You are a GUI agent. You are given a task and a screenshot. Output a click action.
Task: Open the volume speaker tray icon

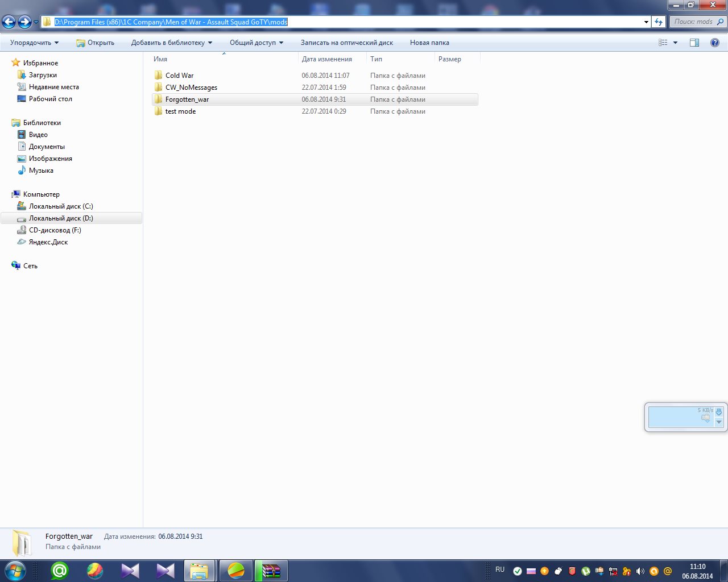[640, 571]
